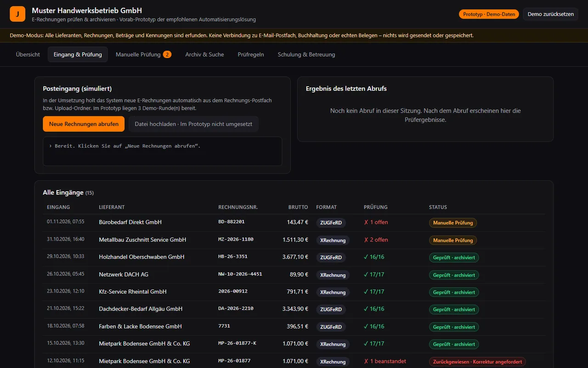Click the '1 offen' check result
This screenshot has height=368, width=588.
point(376,222)
